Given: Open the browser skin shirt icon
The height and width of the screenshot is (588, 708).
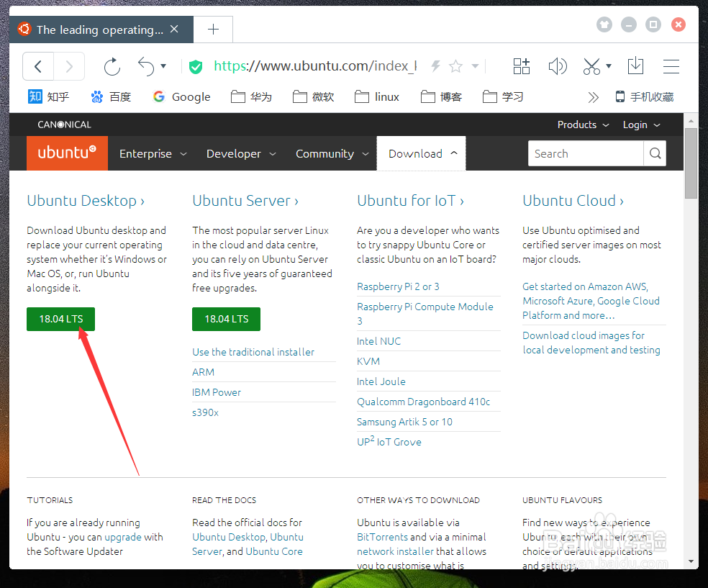Looking at the screenshot, I should 604,24.
